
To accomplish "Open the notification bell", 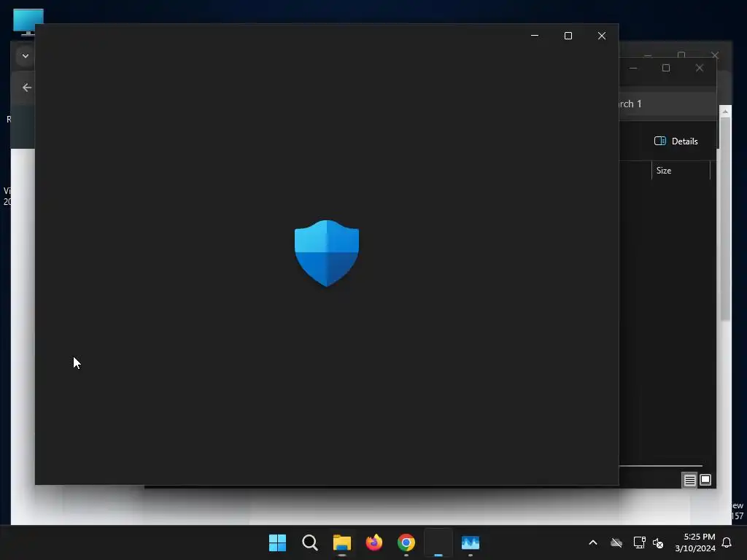I will 727,542.
